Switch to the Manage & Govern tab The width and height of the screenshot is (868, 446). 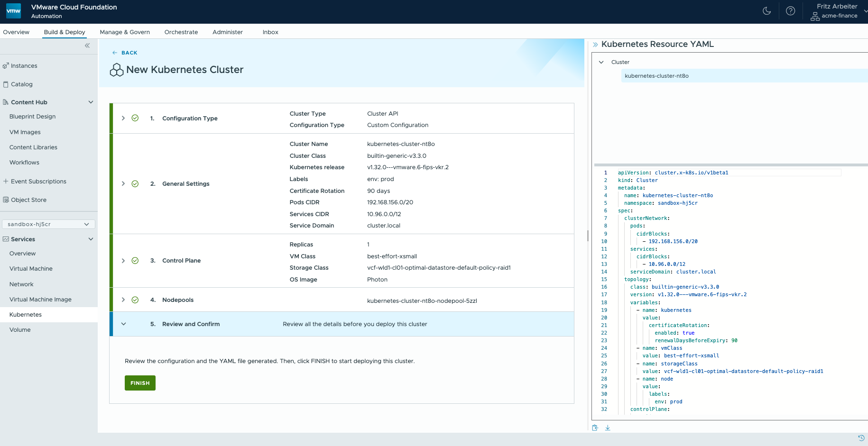coord(125,32)
